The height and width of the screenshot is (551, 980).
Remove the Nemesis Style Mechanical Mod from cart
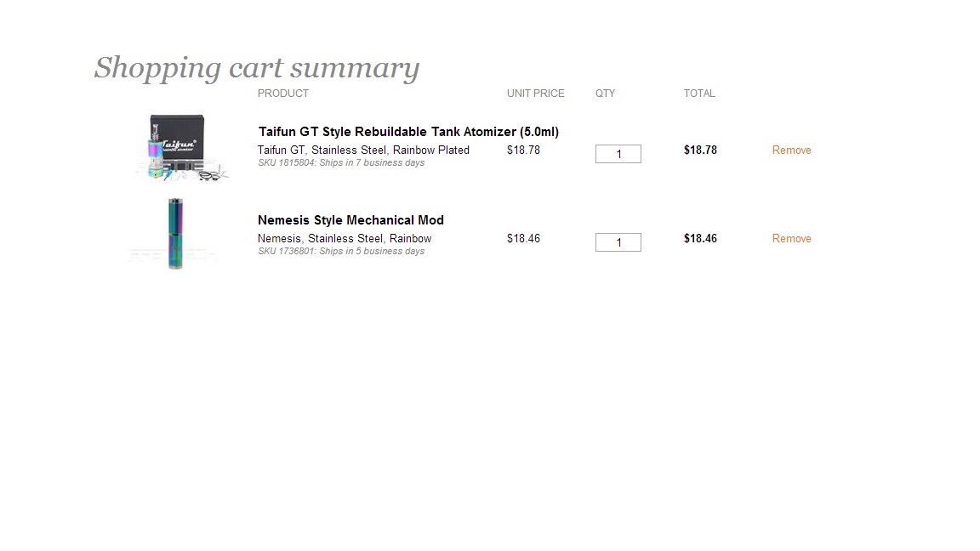[791, 239]
